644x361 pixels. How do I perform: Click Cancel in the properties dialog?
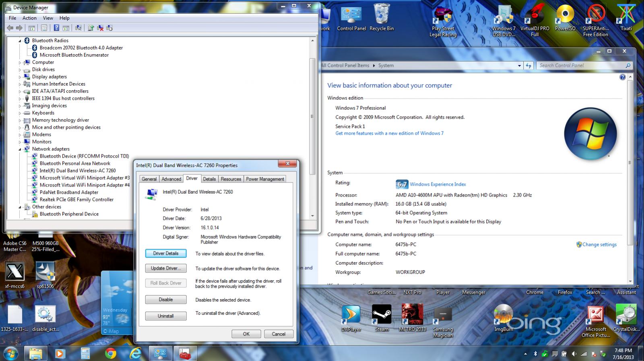(279, 334)
